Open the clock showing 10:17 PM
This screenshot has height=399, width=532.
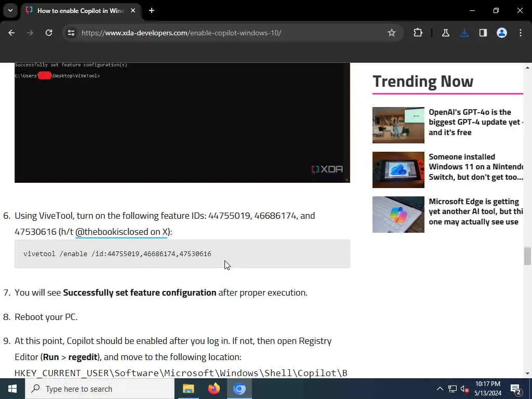488,389
